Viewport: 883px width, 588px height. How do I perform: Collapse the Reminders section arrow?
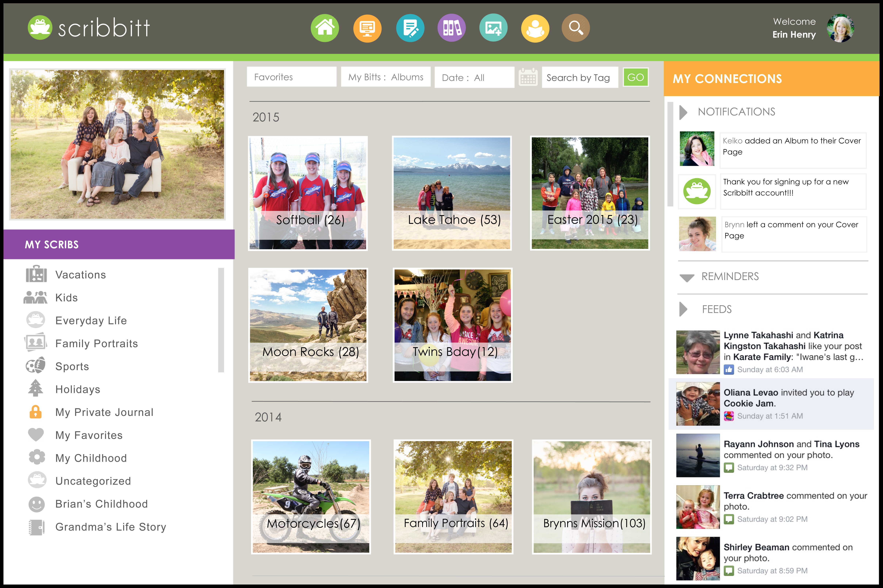pos(687,277)
